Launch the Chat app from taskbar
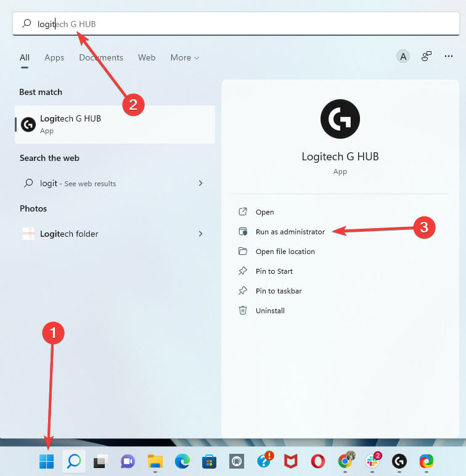Image resolution: width=466 pixels, height=476 pixels. click(128, 461)
